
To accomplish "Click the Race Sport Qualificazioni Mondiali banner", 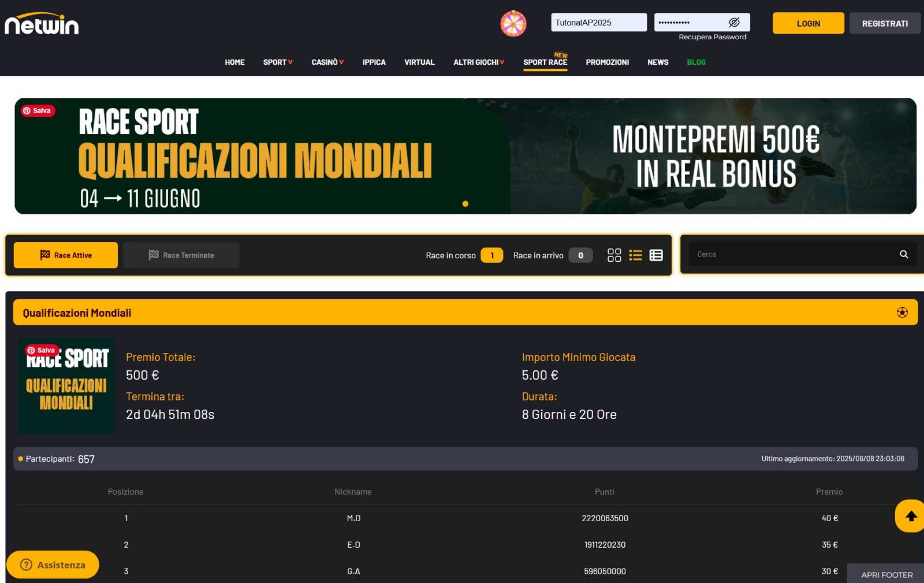I will coord(465,156).
